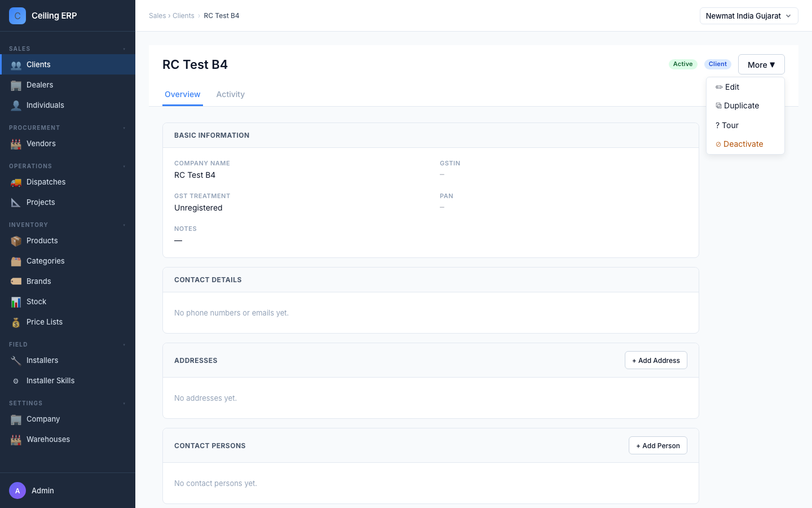
Task: Click the Ceiling ERP logo icon
Action: [17, 16]
